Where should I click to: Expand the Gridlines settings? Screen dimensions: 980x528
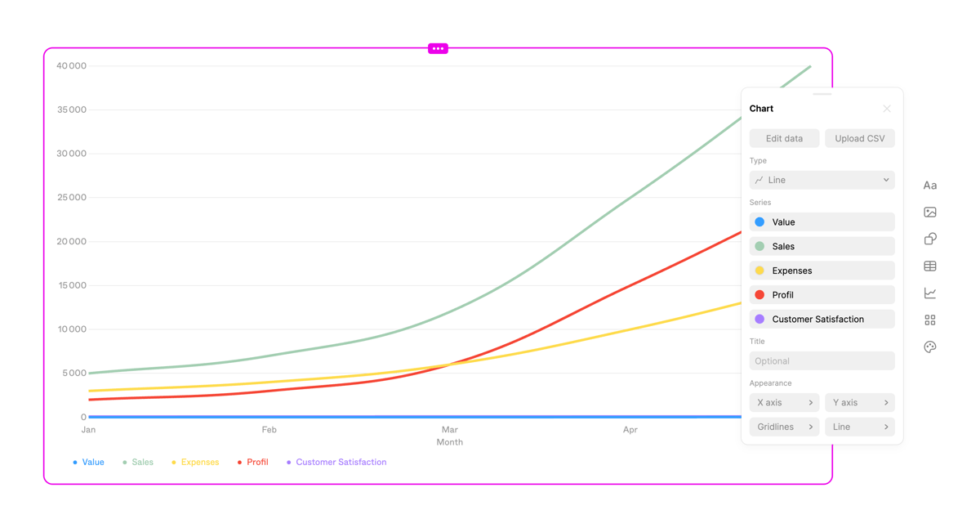click(784, 426)
